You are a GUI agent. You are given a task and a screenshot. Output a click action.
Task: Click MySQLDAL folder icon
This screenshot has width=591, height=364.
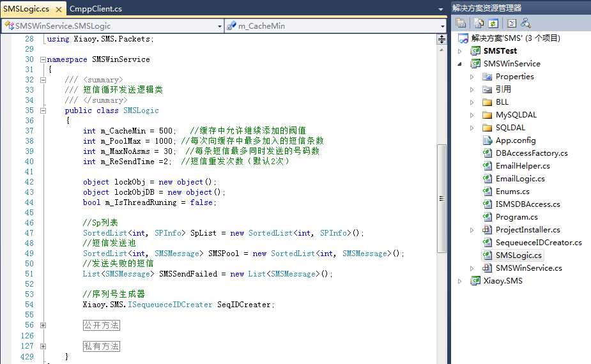[487, 115]
